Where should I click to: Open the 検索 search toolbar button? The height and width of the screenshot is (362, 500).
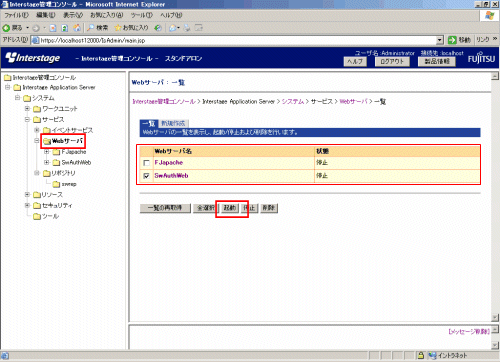click(x=97, y=28)
